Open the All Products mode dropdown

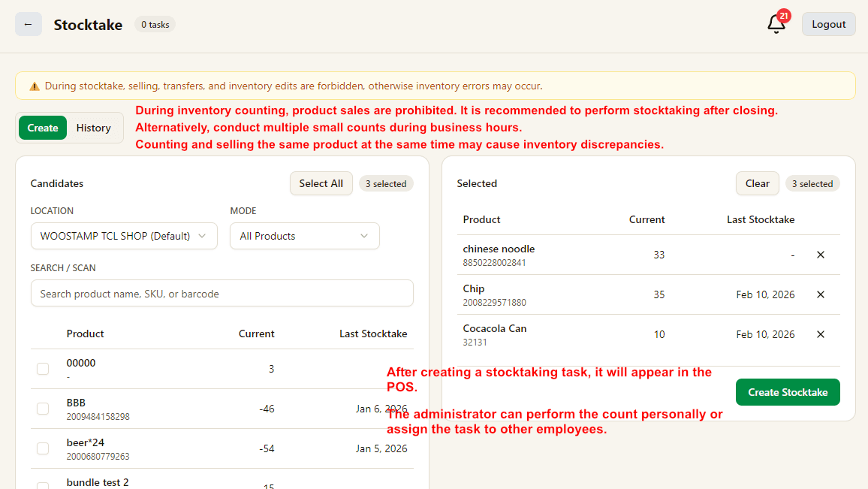coord(304,236)
